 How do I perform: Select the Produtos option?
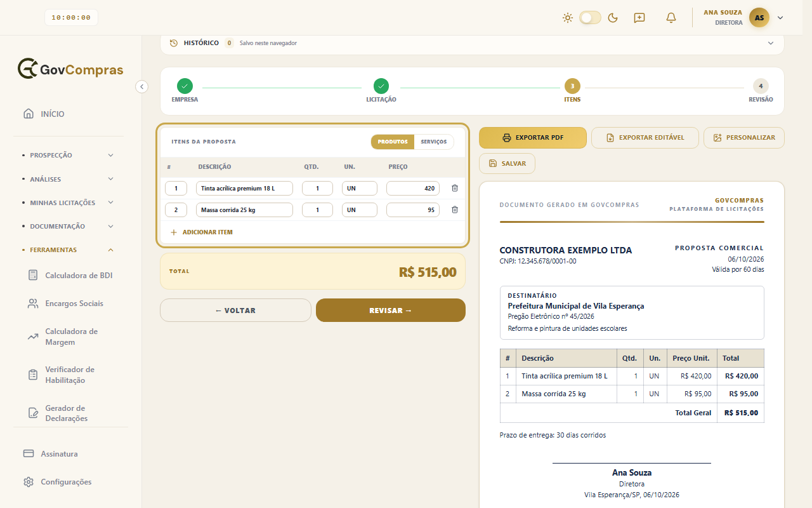pyautogui.click(x=393, y=142)
